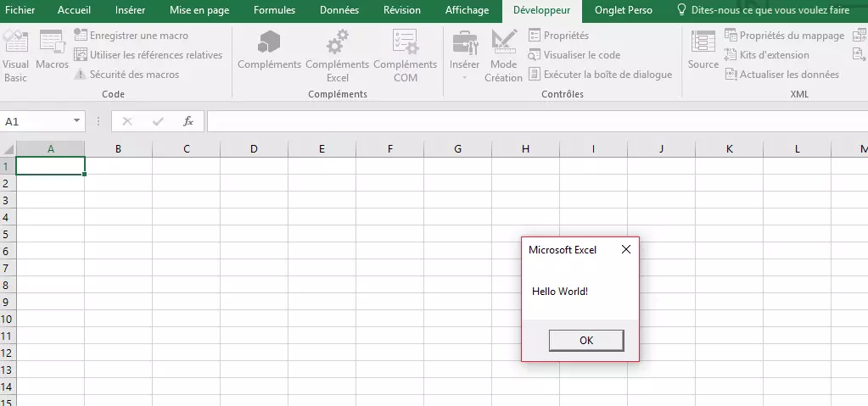Open Compléments Excel dialog
Screen dimensions: 868x406
(337, 57)
